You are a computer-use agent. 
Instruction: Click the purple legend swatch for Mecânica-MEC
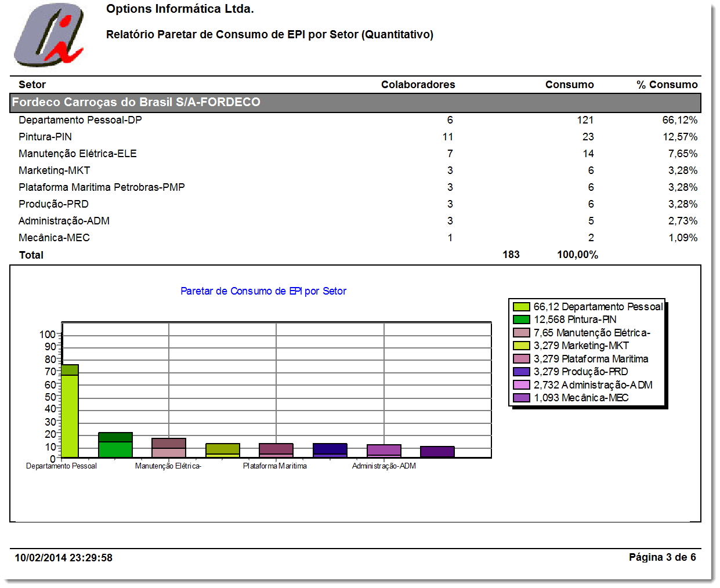[522, 398]
